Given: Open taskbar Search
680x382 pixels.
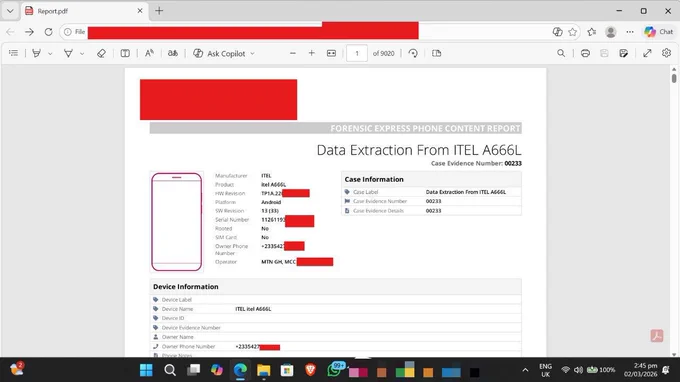Looking at the screenshot, I should tap(170, 370).
